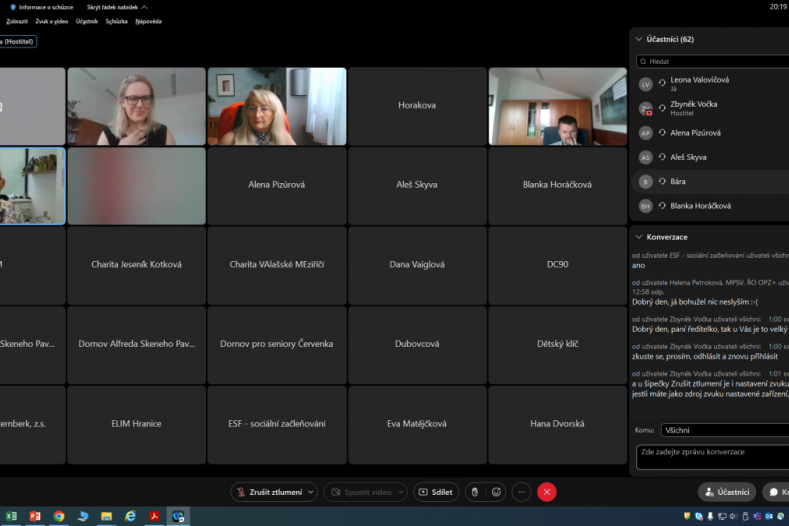Click the raise hand gesture icon
789x526 pixels.
pos(475,492)
